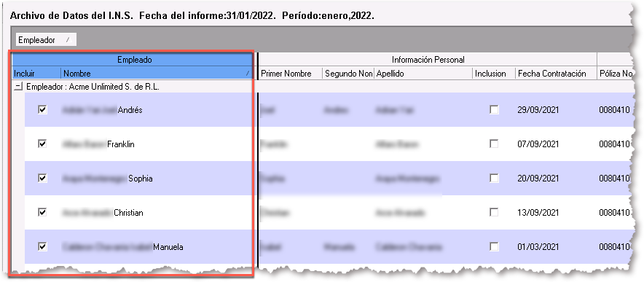Select the date cell 01/03/2021
The height and width of the screenshot is (282, 644).
click(556, 246)
